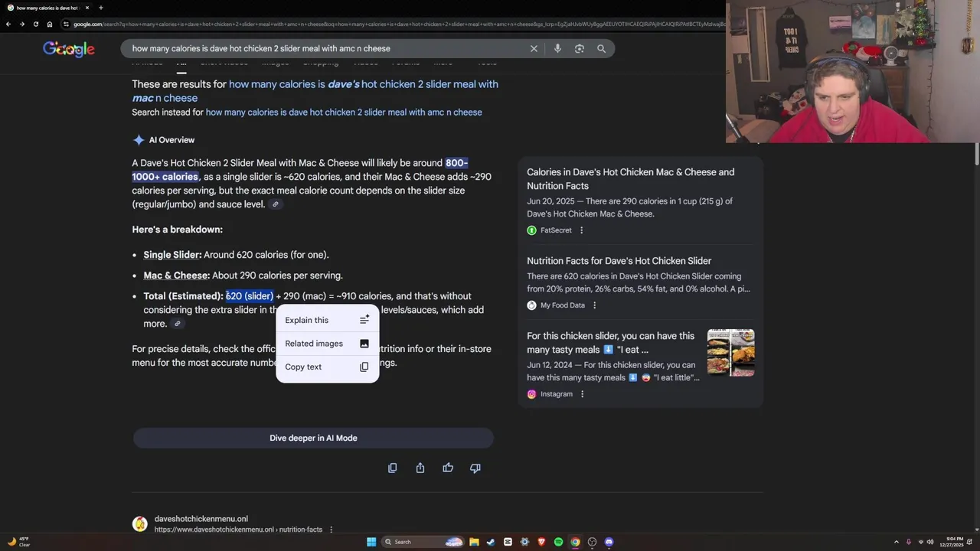The image size is (980, 551).
Task: Click highlighted '800-1000+ calories' text
Action: [299, 170]
